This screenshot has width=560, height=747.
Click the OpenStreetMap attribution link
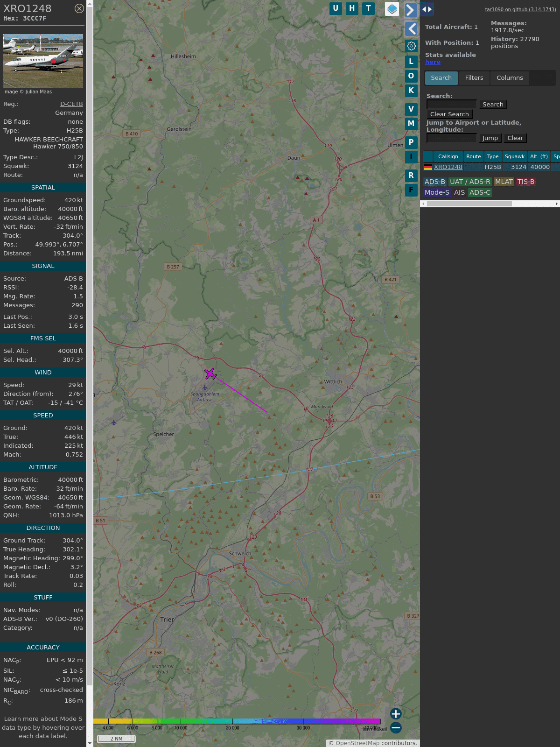[x=357, y=743]
